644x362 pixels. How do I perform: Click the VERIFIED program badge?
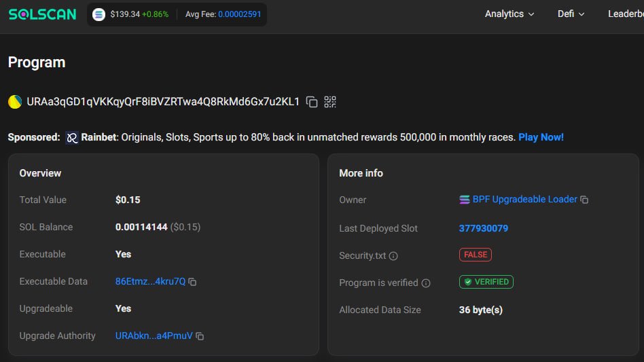[x=486, y=282]
